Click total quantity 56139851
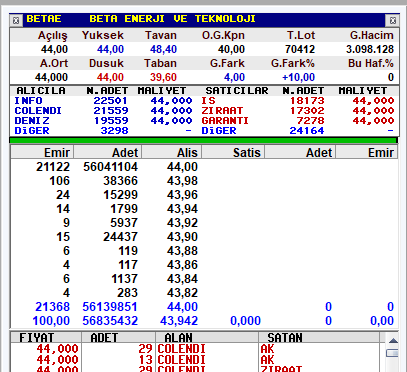Screen dimensions: 407x372 pos(110,307)
